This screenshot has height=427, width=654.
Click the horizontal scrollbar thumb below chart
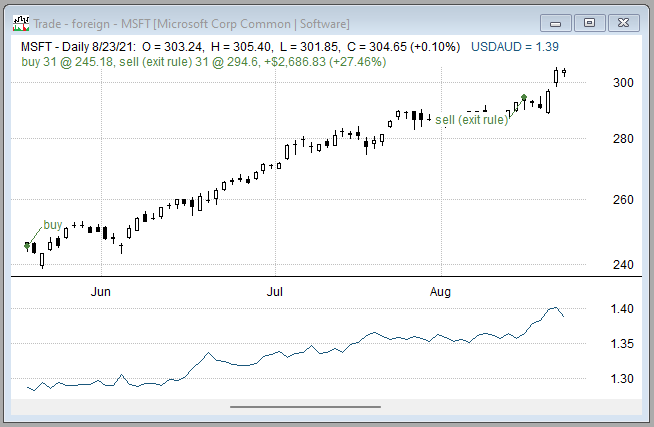(305, 406)
